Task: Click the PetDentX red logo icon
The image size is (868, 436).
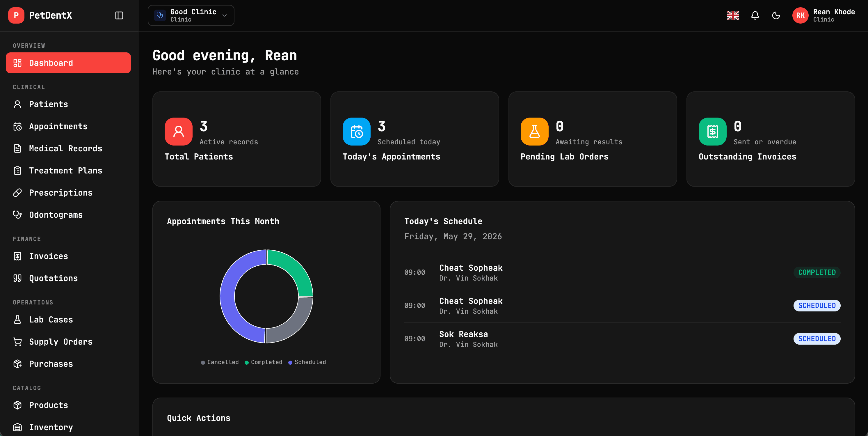Action: (x=16, y=15)
